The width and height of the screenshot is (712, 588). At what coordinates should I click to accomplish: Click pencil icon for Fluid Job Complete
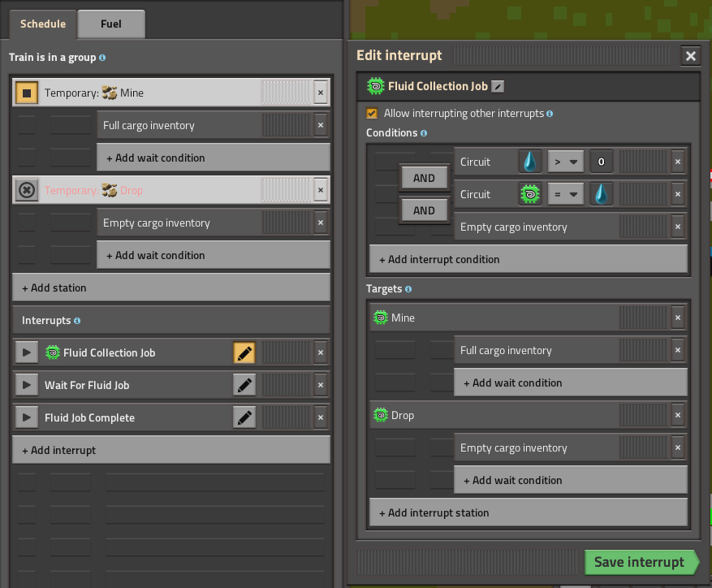pyautogui.click(x=244, y=417)
